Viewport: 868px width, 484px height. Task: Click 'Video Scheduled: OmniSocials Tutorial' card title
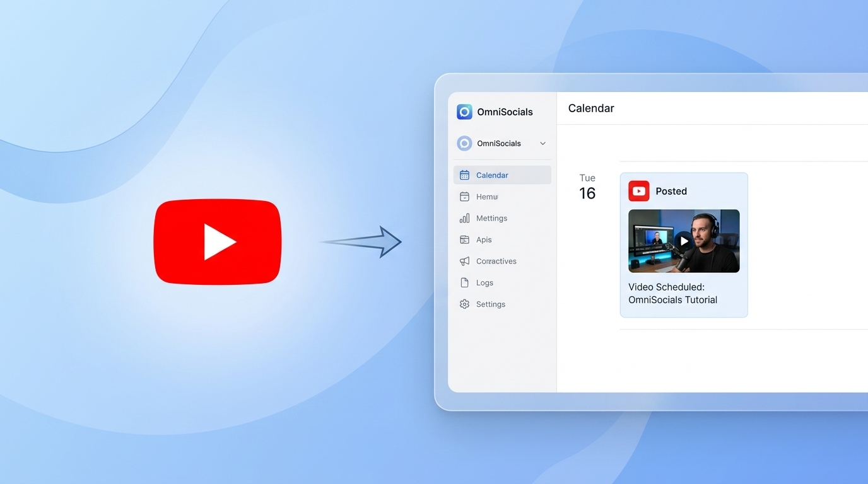(x=673, y=293)
